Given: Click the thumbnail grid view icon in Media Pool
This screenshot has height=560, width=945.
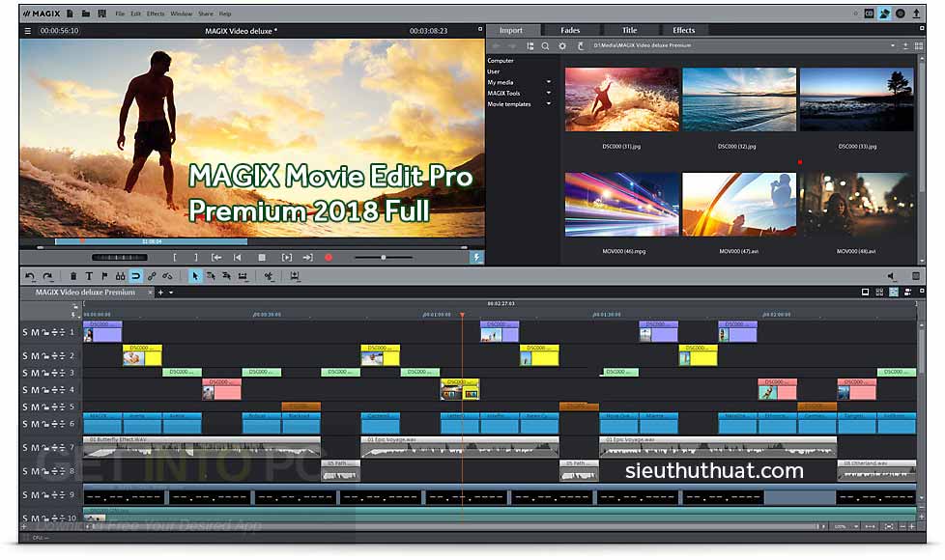Looking at the screenshot, I should point(919,45).
